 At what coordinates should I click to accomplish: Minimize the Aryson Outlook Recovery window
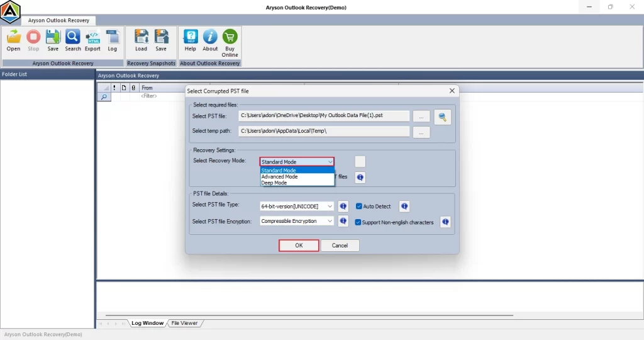[x=589, y=7]
